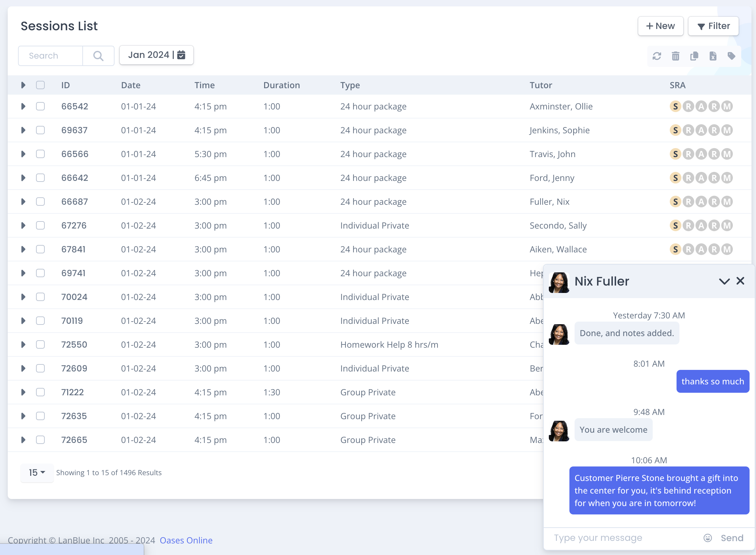The width and height of the screenshot is (756, 555).
Task: Open the 15 rows-per-page dropdown
Action: point(37,473)
